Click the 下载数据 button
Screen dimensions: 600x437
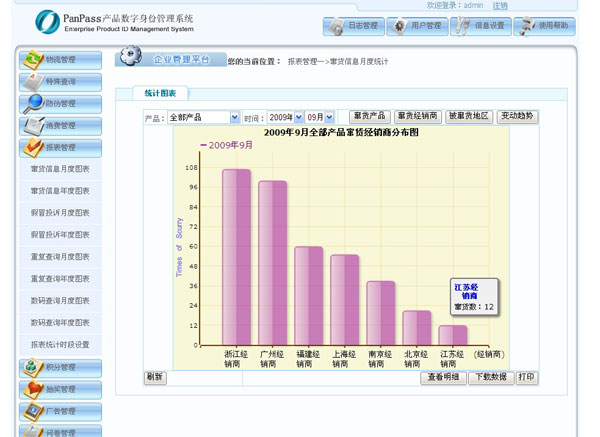(490, 378)
